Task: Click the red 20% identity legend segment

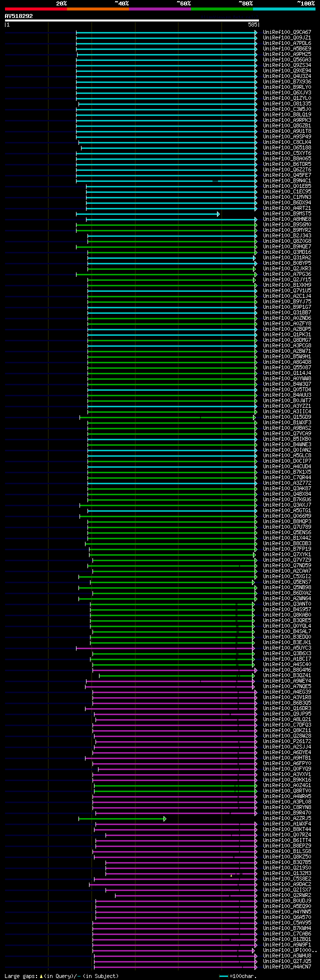Action: [36, 9]
